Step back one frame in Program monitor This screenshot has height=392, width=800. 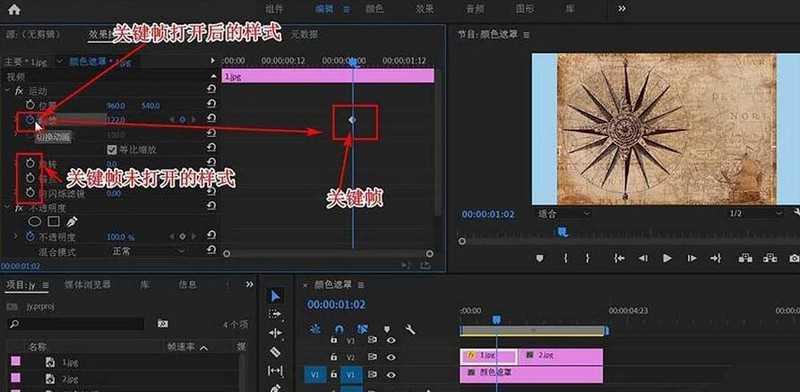point(643,258)
